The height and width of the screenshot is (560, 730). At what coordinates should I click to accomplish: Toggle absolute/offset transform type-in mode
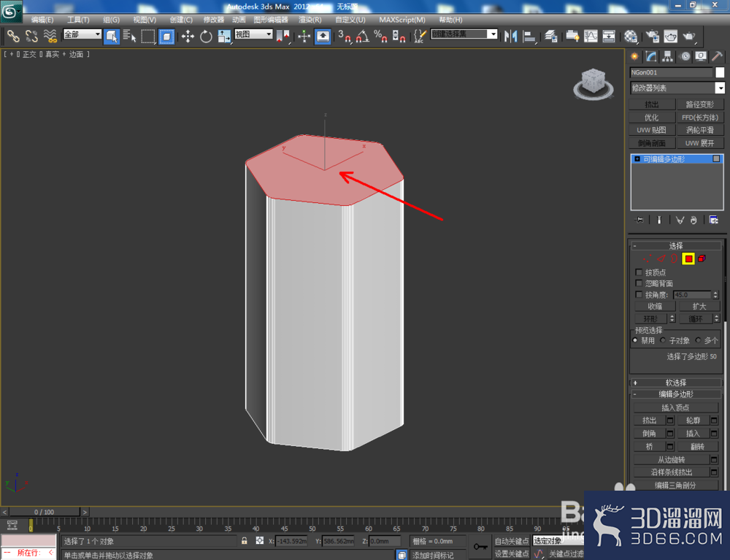(x=260, y=540)
